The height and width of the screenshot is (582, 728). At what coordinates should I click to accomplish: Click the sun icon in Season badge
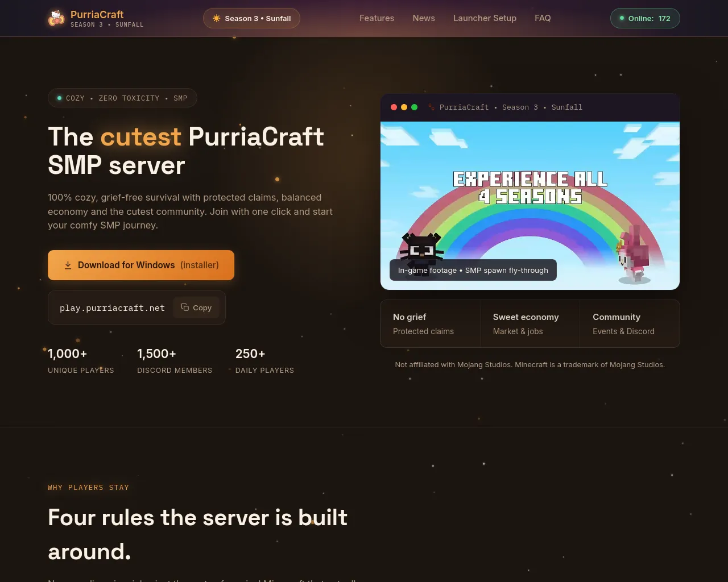pos(217,18)
